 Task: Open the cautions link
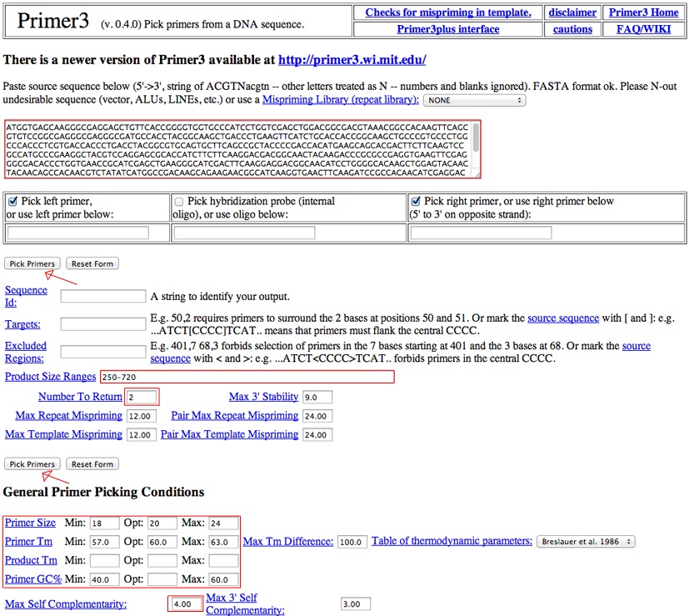(x=572, y=29)
